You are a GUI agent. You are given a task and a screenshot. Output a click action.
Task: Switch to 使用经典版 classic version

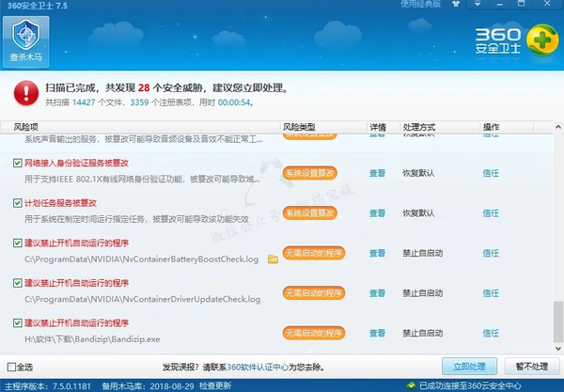447,5
